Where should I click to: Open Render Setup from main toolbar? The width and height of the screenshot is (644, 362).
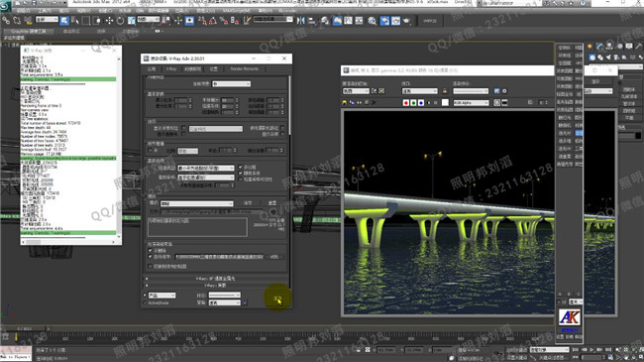(384, 20)
